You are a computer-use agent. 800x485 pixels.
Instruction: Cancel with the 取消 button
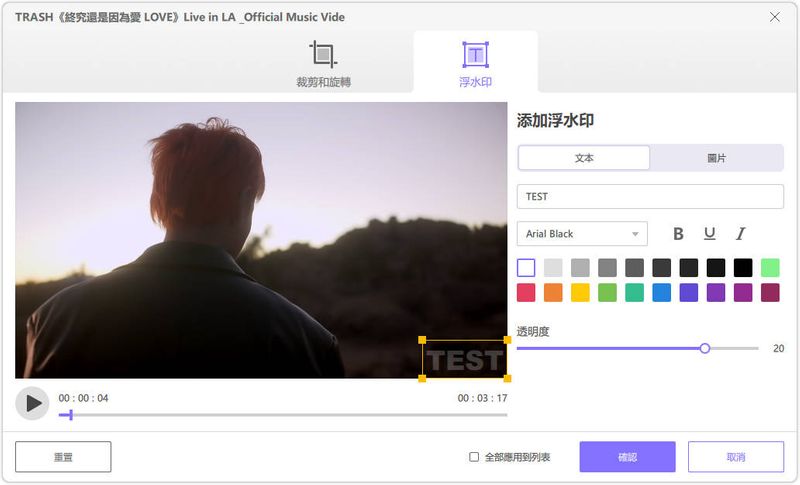coord(736,457)
